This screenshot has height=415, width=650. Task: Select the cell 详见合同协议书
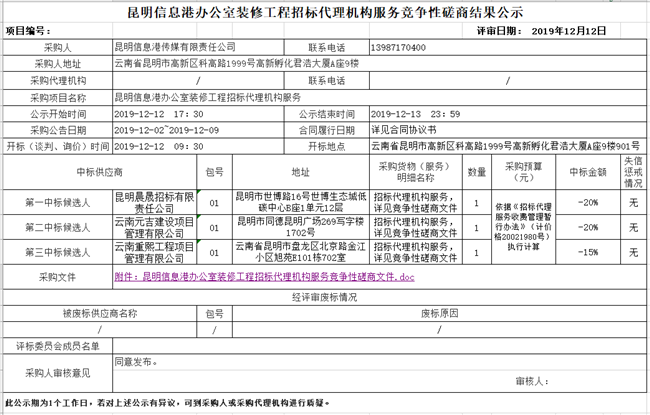508,130
